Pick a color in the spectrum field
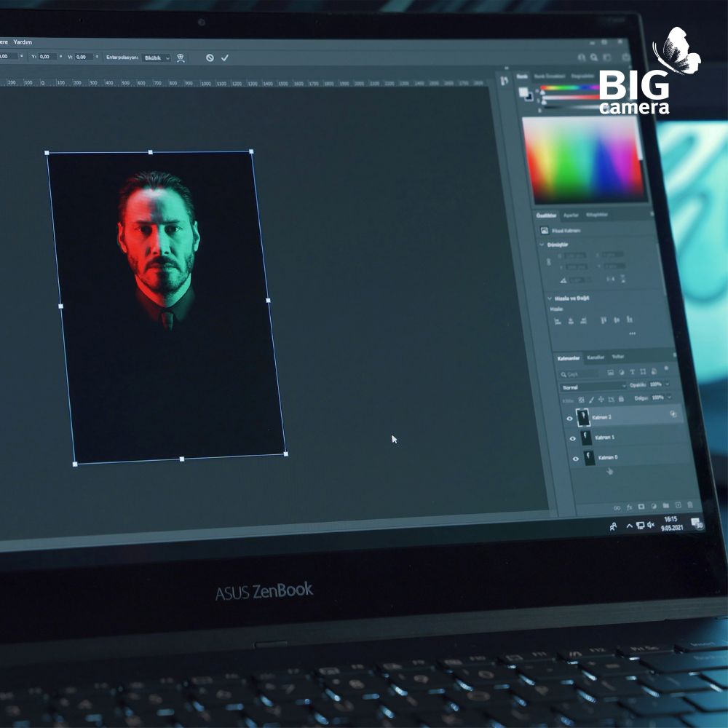The width and height of the screenshot is (728, 728). pyautogui.click(x=585, y=159)
